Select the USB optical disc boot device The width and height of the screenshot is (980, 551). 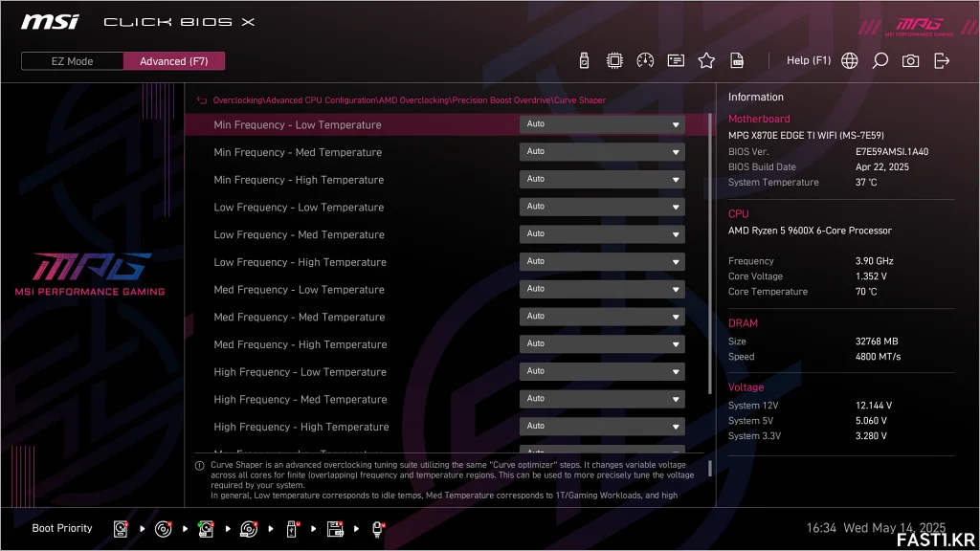[x=249, y=529]
